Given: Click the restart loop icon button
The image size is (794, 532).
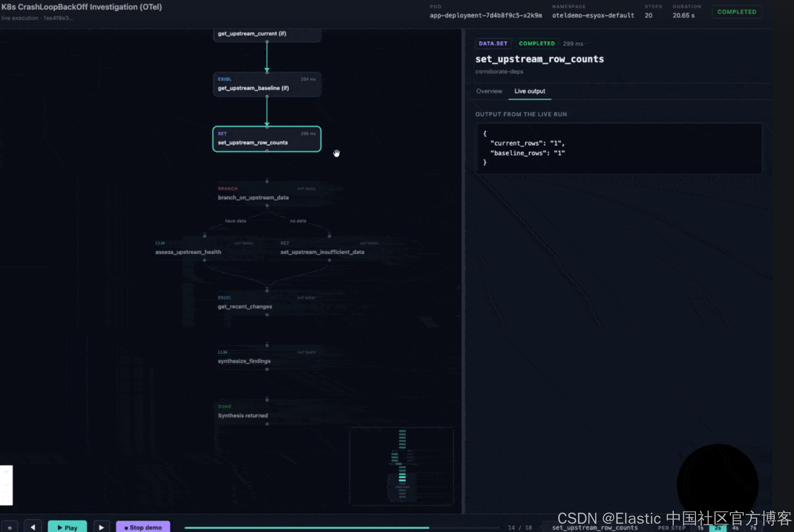Looking at the screenshot, I should (10, 527).
